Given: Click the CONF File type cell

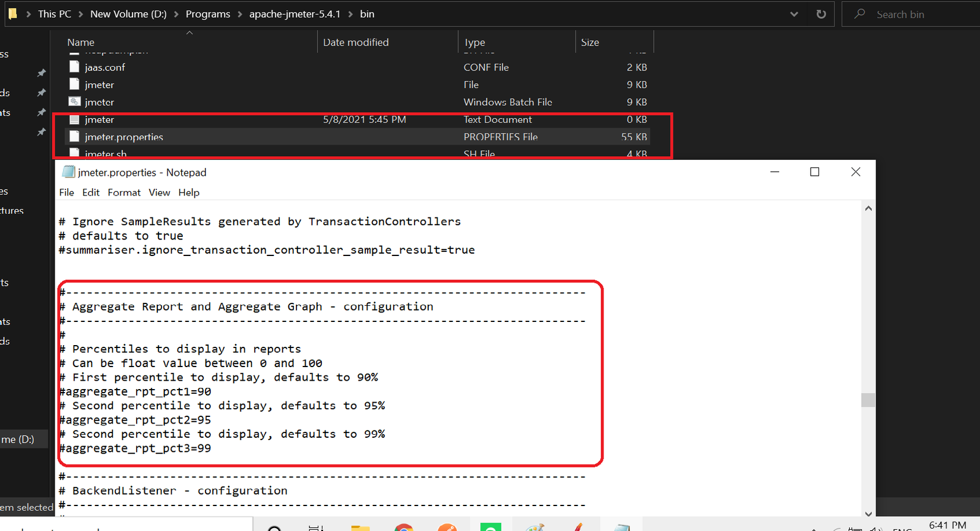Looking at the screenshot, I should (x=486, y=67).
